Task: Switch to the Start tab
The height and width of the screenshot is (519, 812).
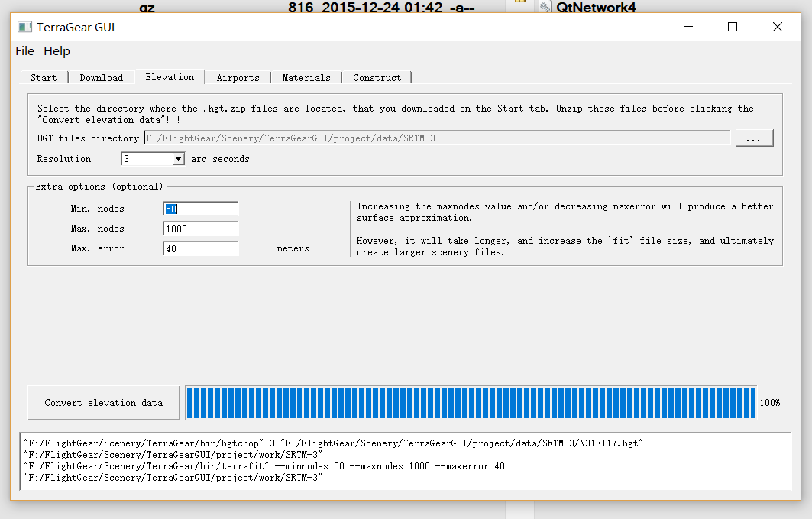Action: coord(44,78)
